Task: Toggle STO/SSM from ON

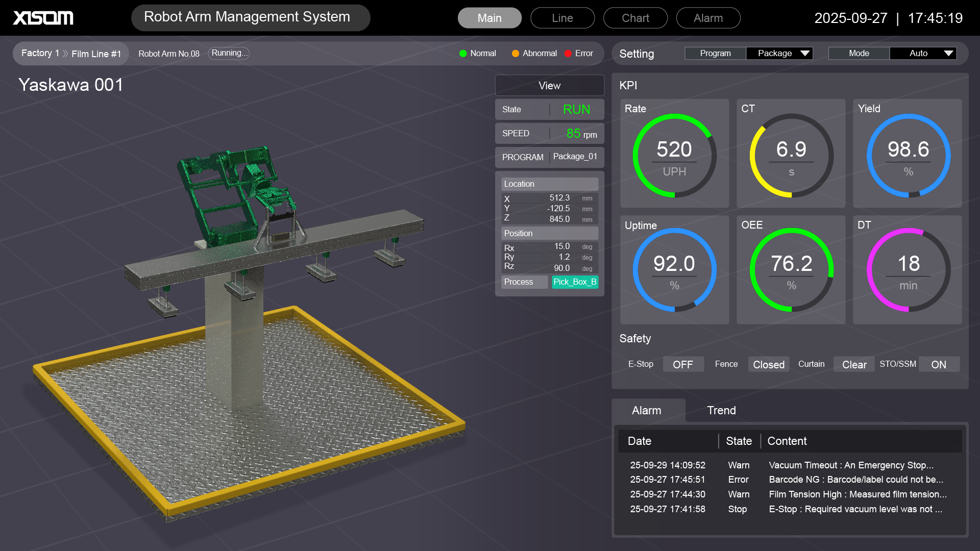Action: coord(939,364)
